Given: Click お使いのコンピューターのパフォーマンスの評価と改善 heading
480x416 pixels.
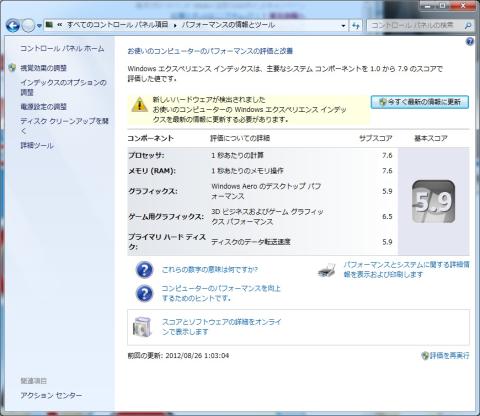Looking at the screenshot, I should (x=210, y=51).
